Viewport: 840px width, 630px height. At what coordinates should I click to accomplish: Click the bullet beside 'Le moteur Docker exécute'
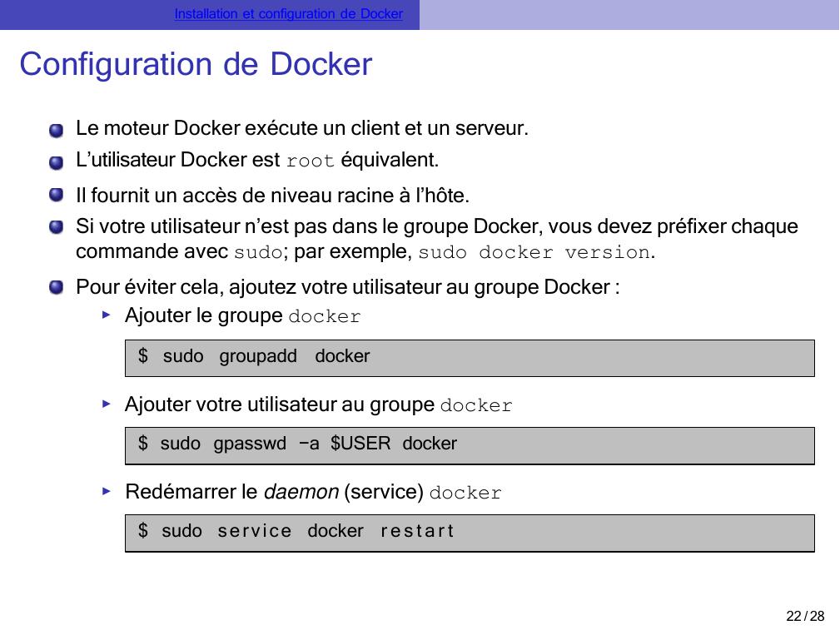click(56, 131)
